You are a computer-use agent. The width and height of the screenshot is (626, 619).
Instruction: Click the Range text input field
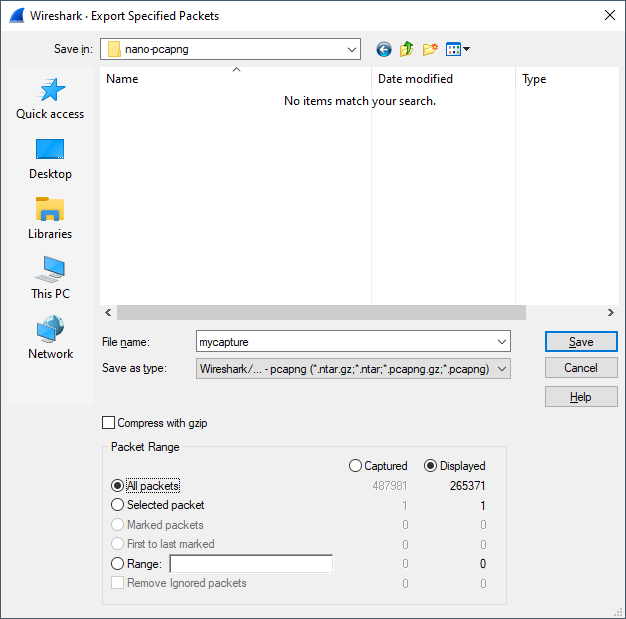(251, 564)
